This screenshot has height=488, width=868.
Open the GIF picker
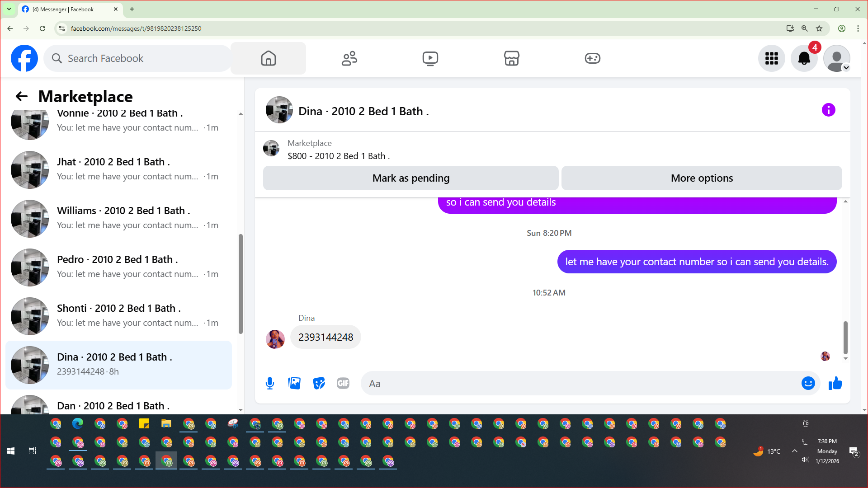[x=343, y=383]
